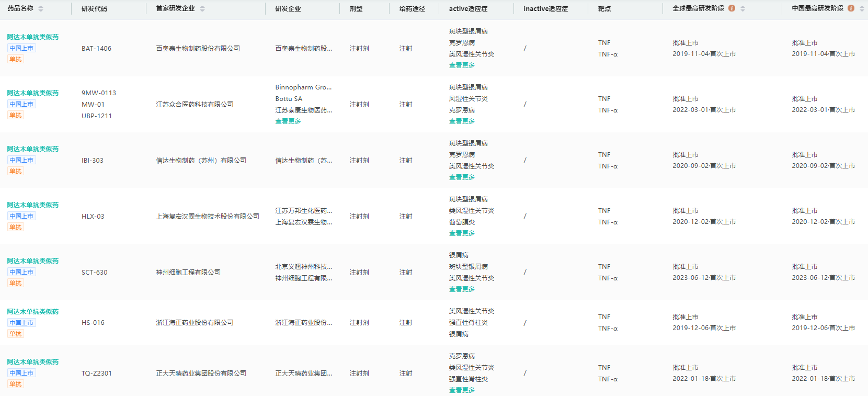Expand 查看更多 indications in IBI-303 row
Image resolution: width=868 pixels, height=396 pixels.
click(x=462, y=177)
